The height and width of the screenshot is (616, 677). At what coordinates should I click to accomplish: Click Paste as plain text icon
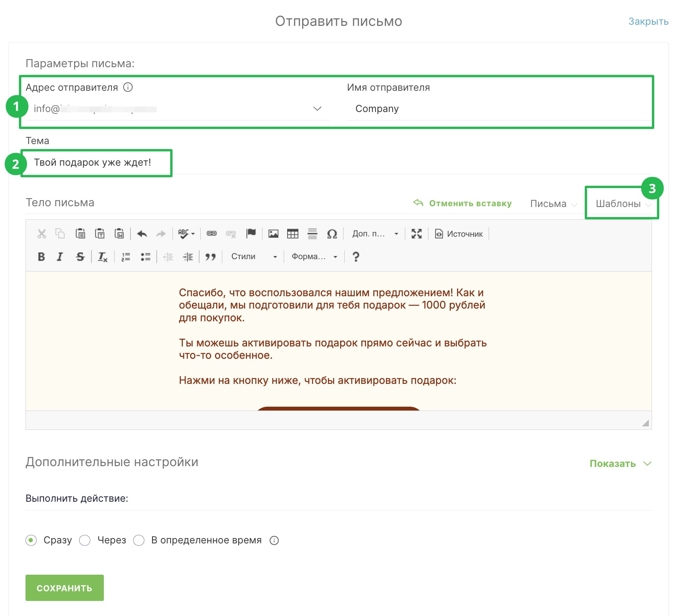click(x=100, y=234)
